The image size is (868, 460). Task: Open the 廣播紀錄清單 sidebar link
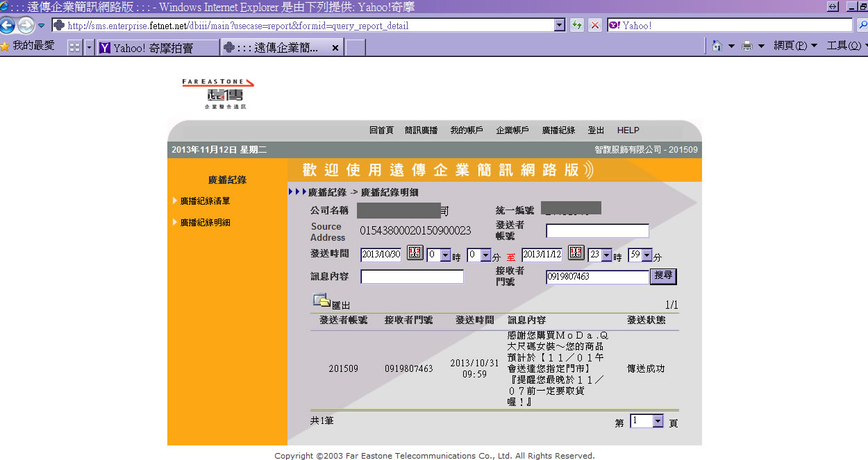(x=205, y=201)
